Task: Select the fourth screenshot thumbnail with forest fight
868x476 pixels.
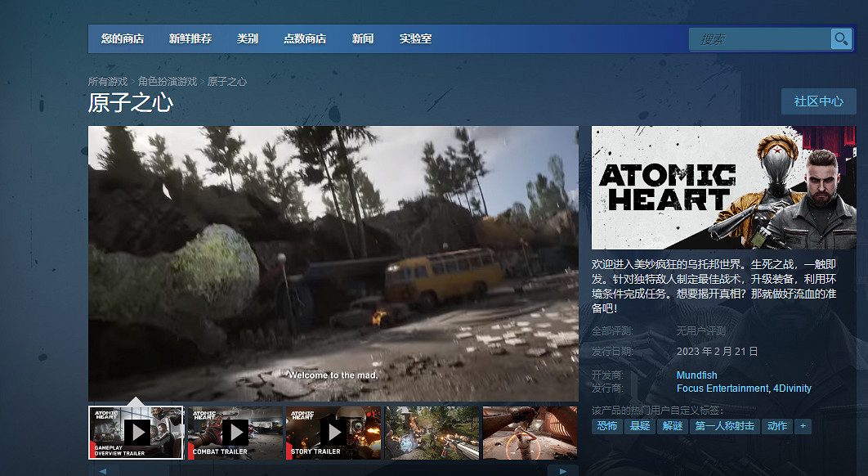Action: [432, 433]
